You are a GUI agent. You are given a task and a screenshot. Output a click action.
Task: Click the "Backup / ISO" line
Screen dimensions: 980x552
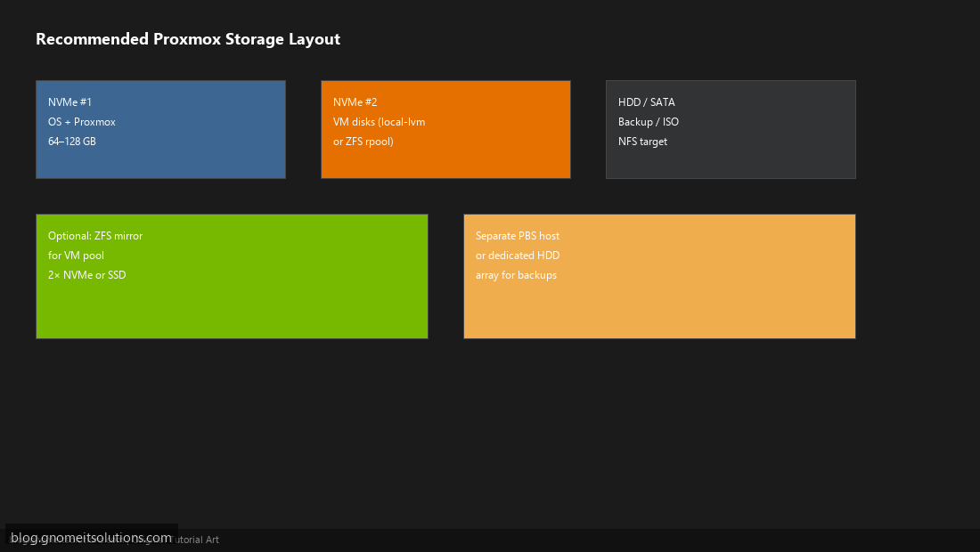click(x=648, y=122)
